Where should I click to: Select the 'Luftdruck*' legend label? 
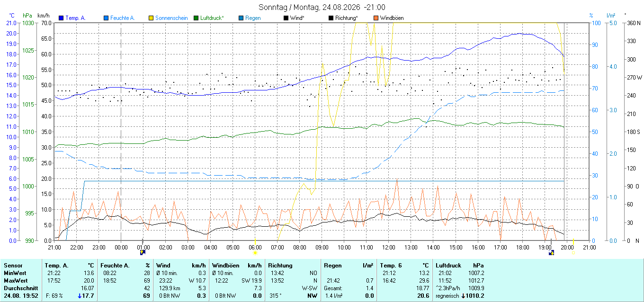(x=212, y=18)
